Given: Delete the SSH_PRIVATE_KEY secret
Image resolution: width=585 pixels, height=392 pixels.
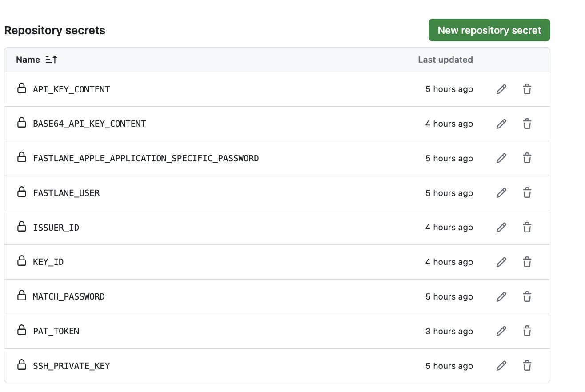Looking at the screenshot, I should 527,366.
